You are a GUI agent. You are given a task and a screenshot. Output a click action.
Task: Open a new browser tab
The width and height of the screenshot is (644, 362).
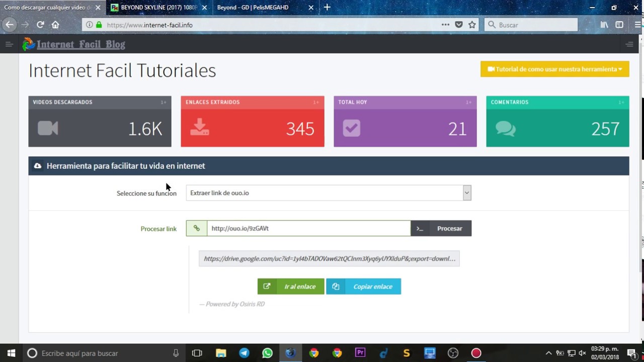(x=327, y=8)
